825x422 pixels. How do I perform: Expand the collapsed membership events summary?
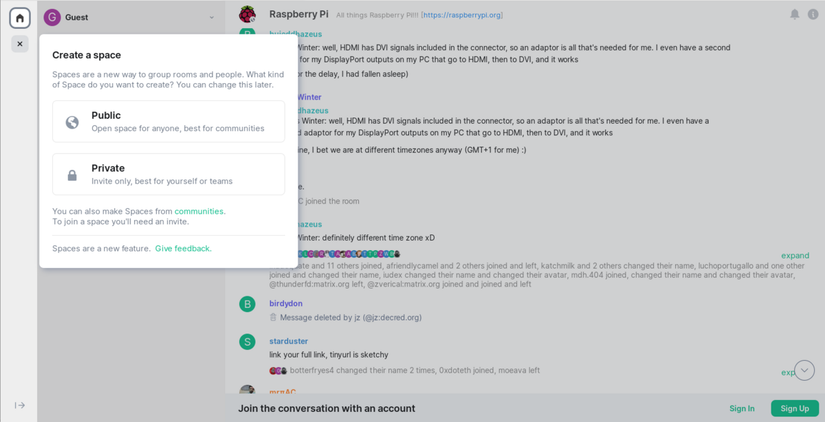coord(795,255)
